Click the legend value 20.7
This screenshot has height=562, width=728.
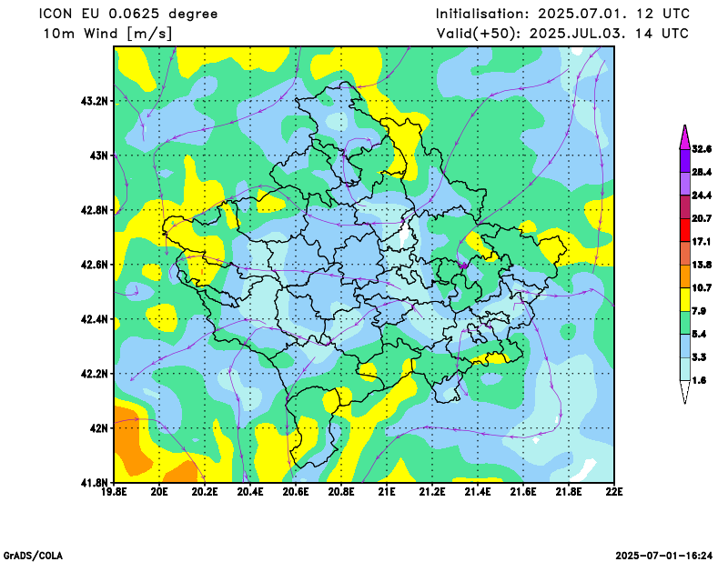click(702, 218)
